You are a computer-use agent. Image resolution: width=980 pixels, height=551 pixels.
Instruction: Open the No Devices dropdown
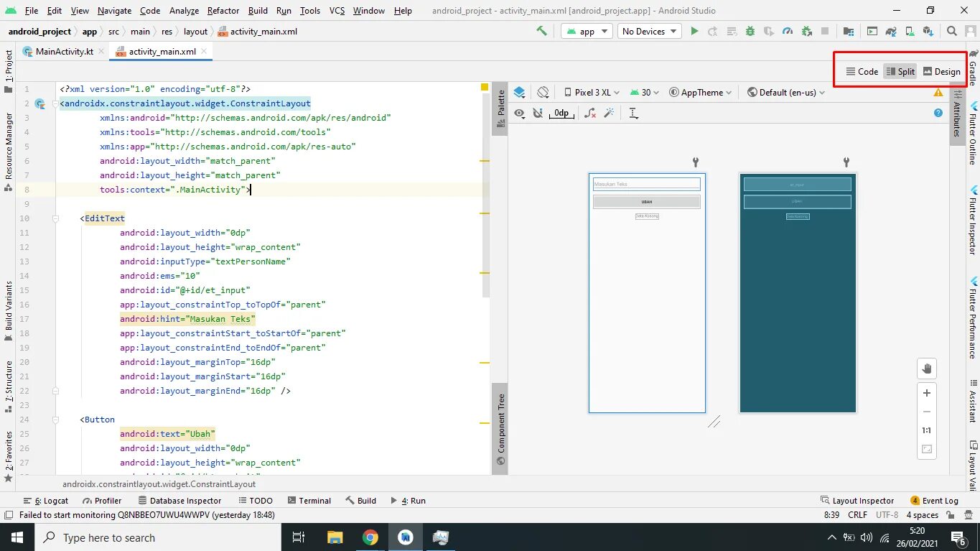pos(650,31)
